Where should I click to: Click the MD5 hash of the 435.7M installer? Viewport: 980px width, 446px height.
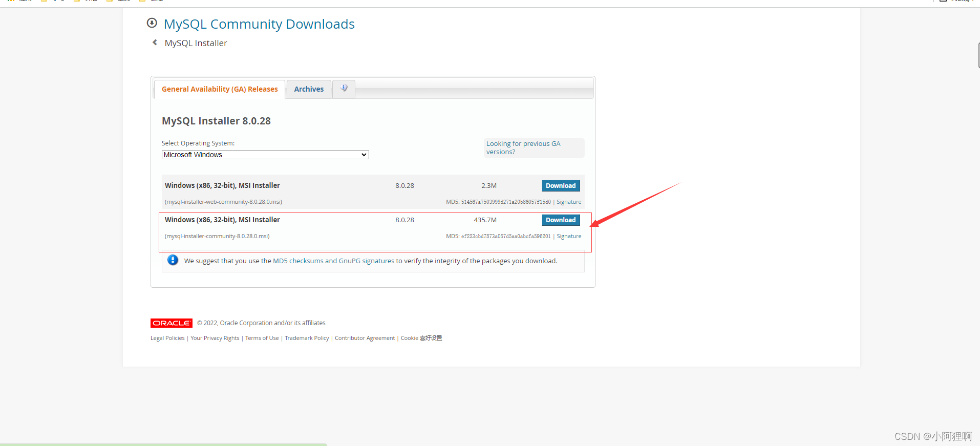506,237
